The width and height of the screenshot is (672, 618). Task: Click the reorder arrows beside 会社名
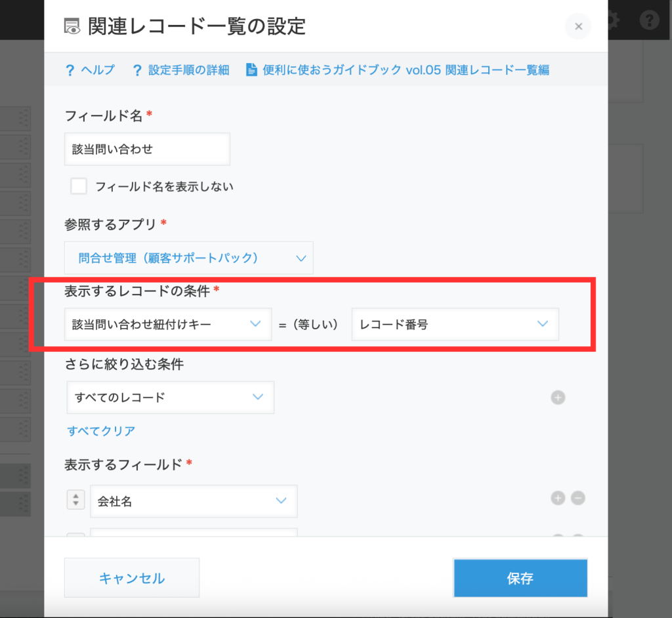click(x=76, y=500)
